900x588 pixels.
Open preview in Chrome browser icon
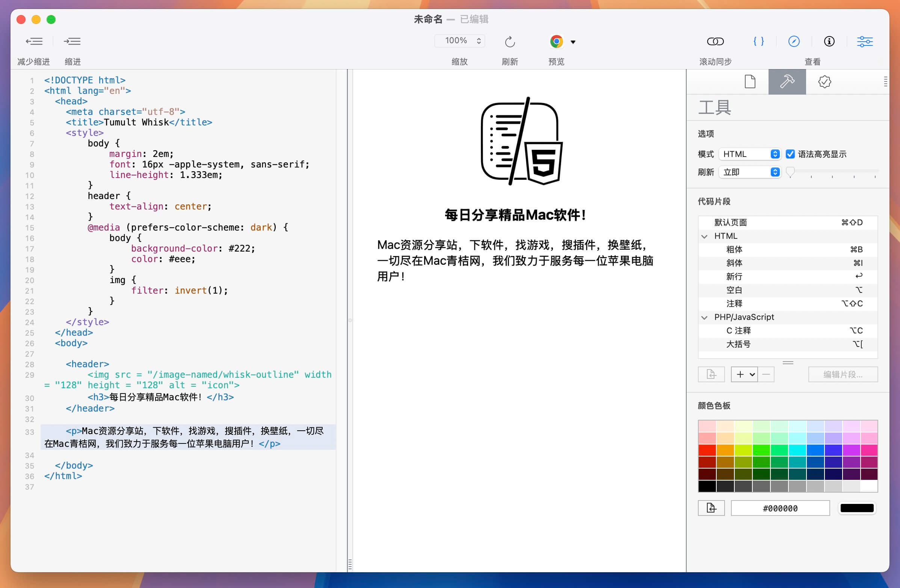coord(556,41)
